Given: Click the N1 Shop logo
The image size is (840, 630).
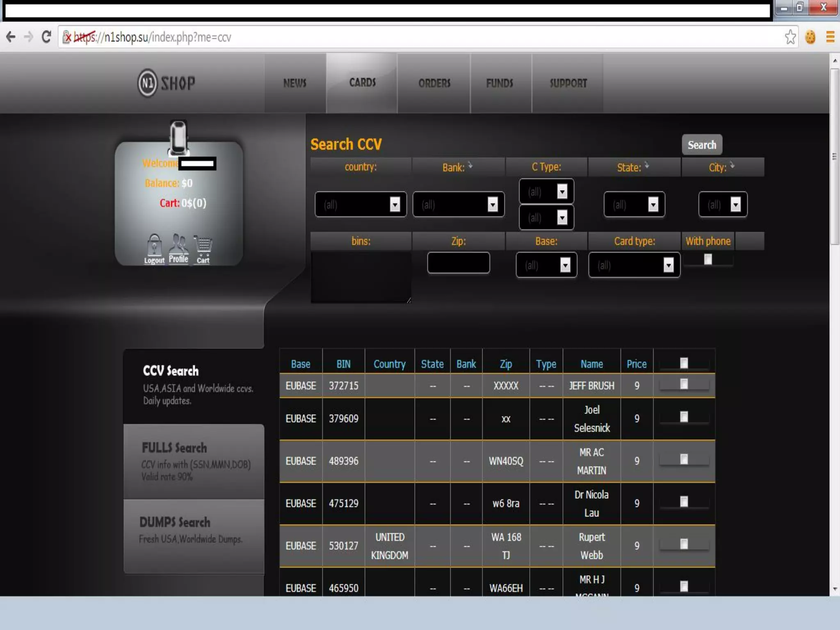Looking at the screenshot, I should pos(167,83).
